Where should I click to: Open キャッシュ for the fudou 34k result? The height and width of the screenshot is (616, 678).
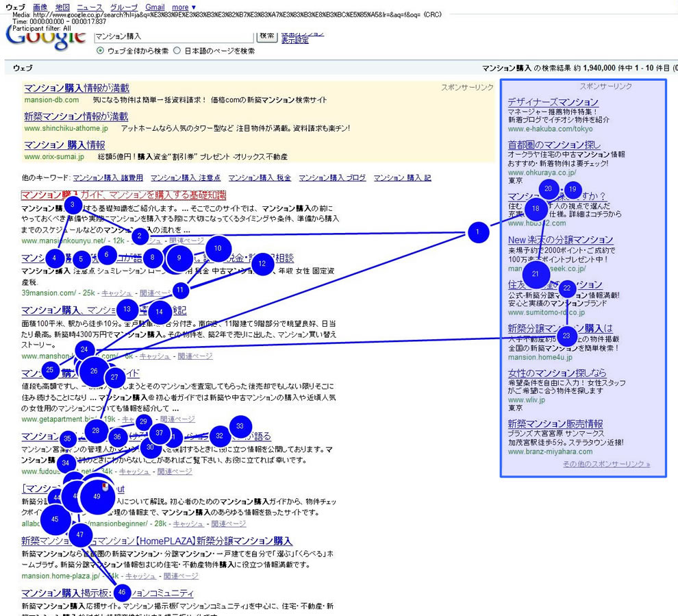coord(134,471)
